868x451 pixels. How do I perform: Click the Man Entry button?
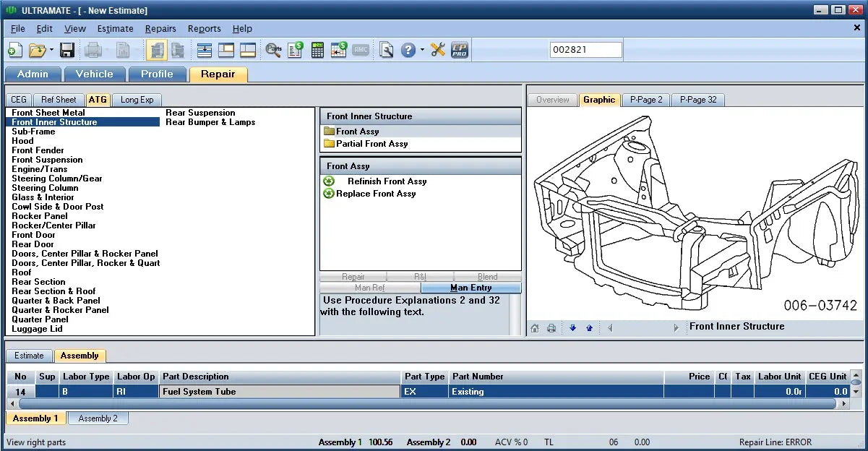click(470, 287)
